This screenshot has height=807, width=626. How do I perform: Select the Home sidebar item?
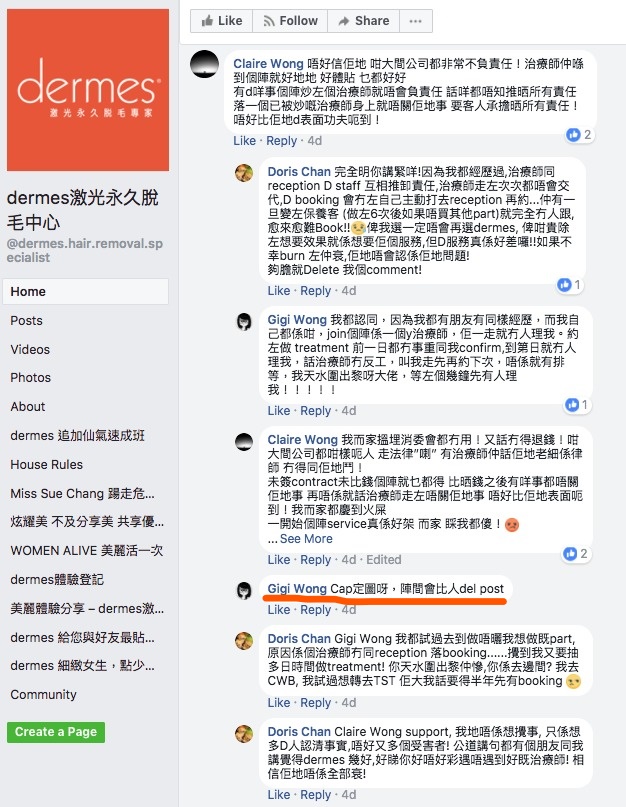coord(85,291)
